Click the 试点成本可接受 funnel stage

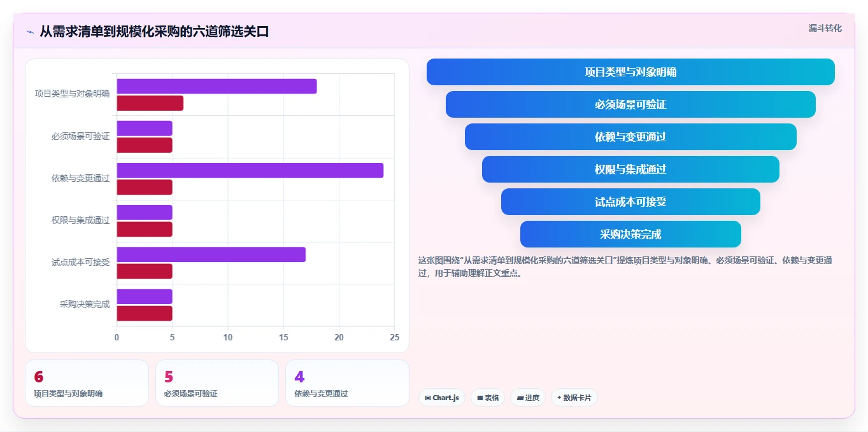point(630,202)
